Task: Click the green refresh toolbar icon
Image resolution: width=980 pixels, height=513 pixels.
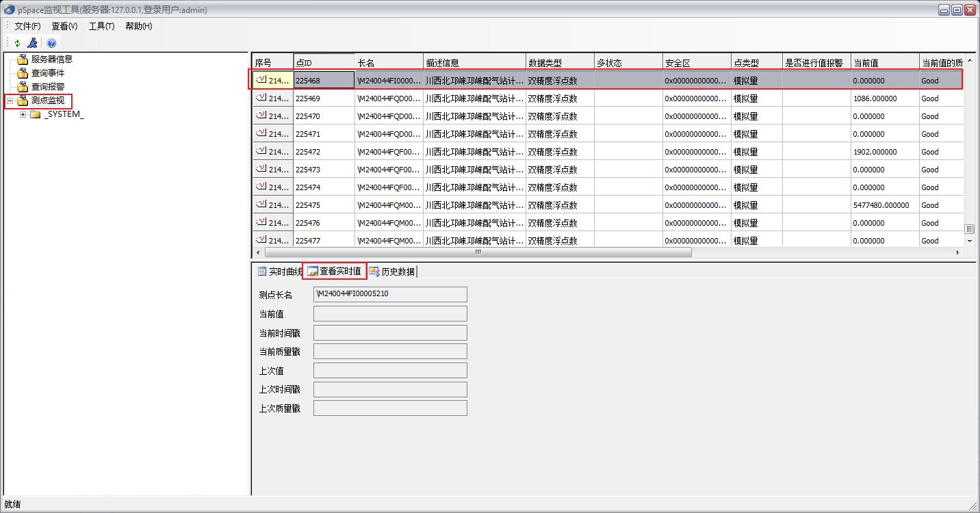Action: [x=18, y=43]
